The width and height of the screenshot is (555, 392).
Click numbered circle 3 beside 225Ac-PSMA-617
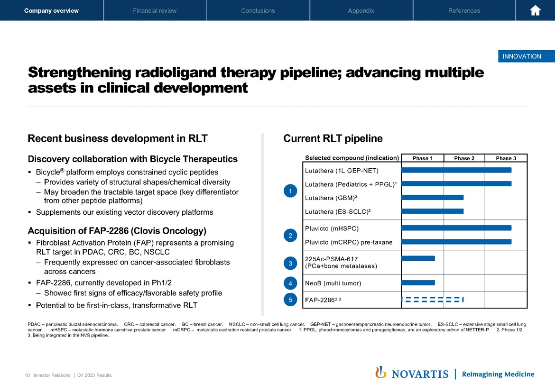tap(290, 263)
